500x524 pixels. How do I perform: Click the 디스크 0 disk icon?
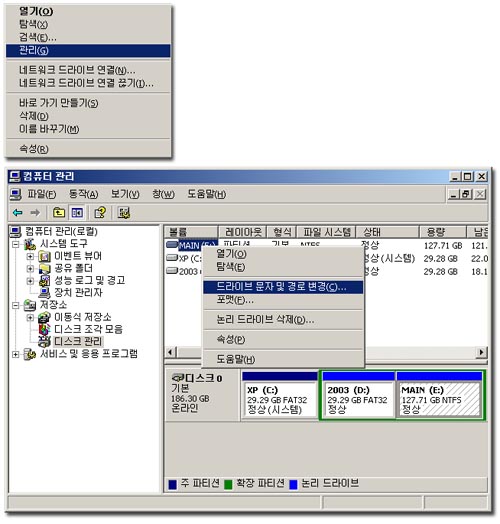(x=178, y=378)
